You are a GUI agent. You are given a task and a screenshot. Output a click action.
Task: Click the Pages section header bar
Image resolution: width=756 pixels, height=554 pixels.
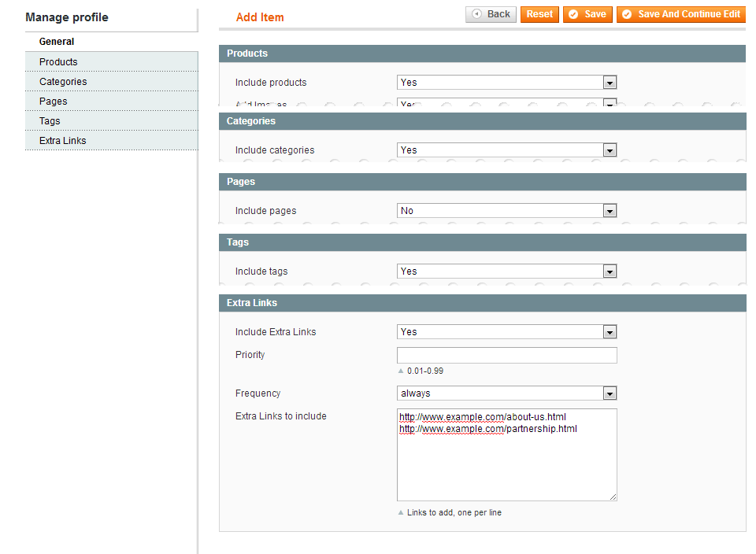click(482, 182)
